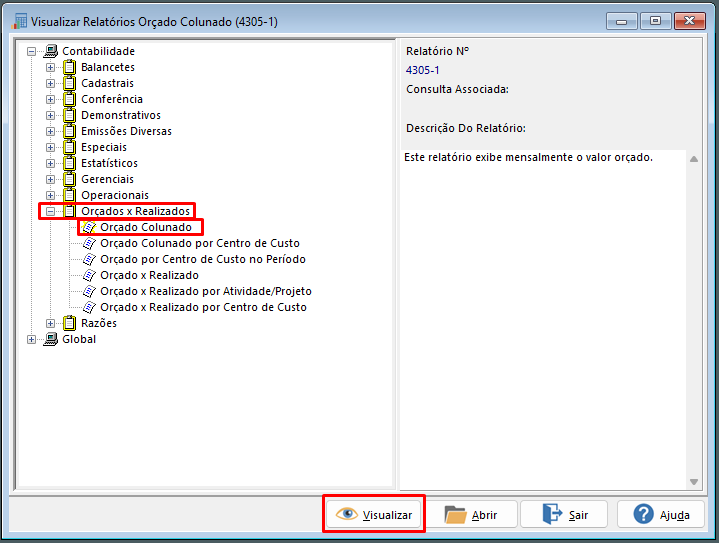719x543 pixels.
Task: Expand the Razões folder
Action: click(50, 323)
